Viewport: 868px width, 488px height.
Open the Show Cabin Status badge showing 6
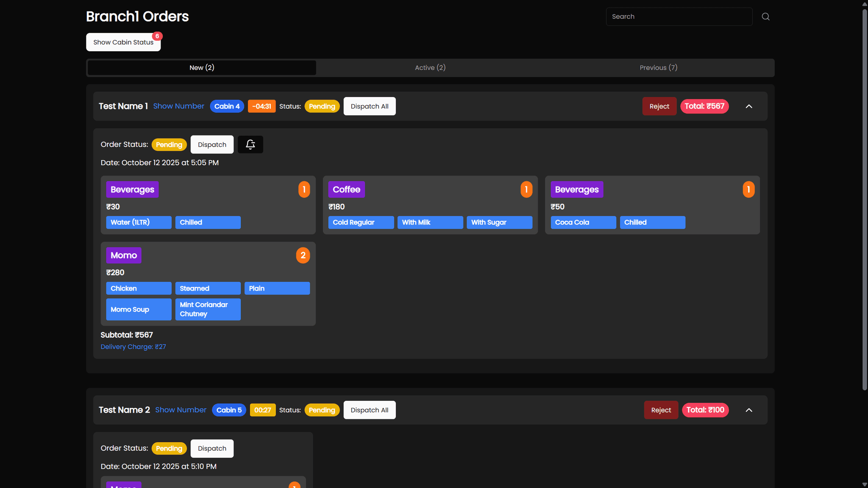(x=123, y=42)
